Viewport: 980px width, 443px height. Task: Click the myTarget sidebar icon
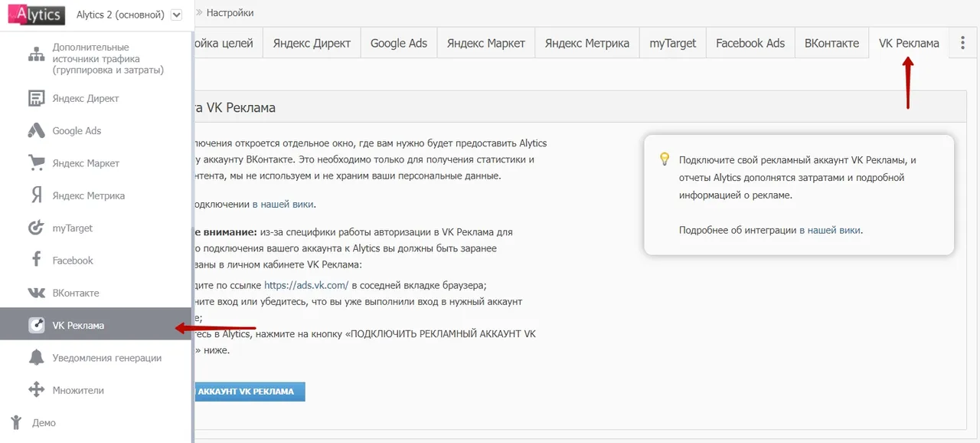[36, 228]
